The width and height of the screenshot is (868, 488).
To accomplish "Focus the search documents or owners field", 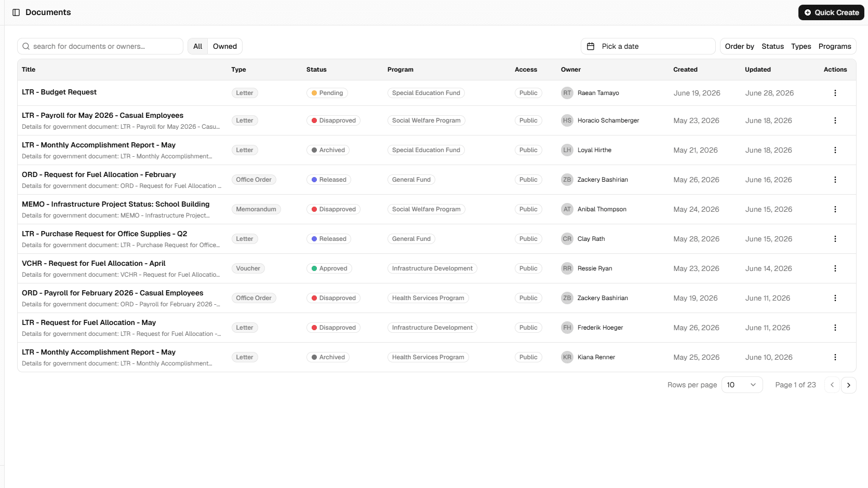I will click(100, 46).
